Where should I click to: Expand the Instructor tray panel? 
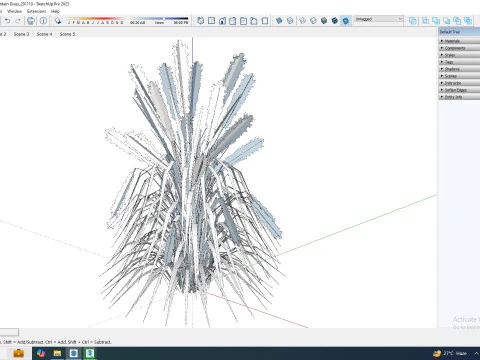click(x=459, y=83)
